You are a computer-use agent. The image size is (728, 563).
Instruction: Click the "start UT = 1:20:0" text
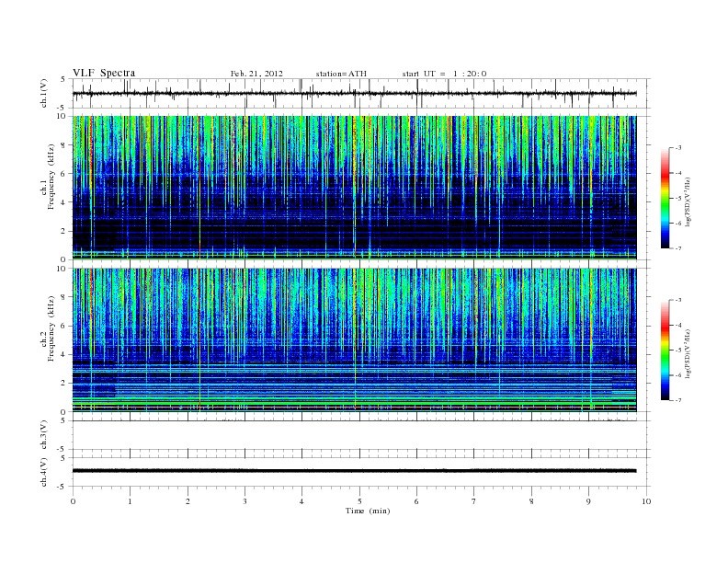pos(444,74)
